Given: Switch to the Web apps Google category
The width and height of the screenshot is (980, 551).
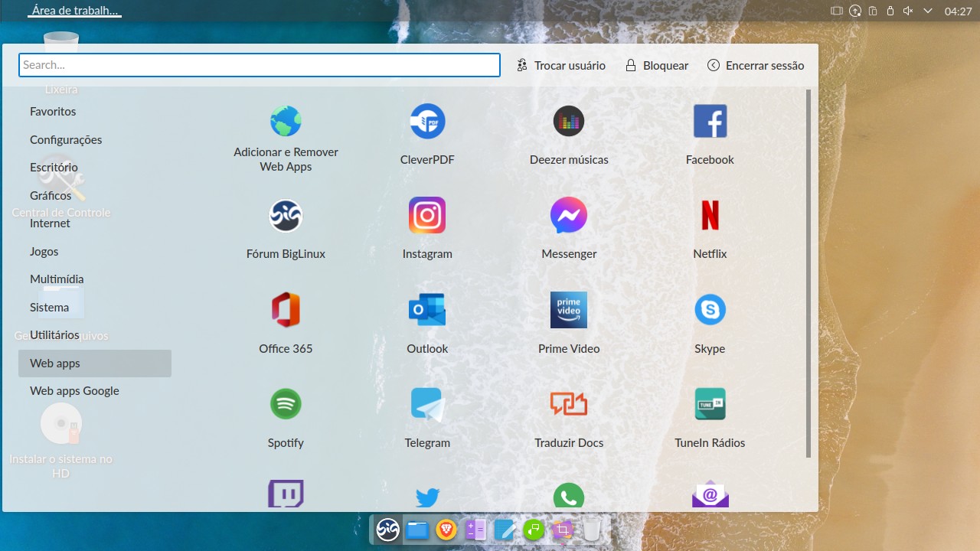Looking at the screenshot, I should click(x=74, y=390).
